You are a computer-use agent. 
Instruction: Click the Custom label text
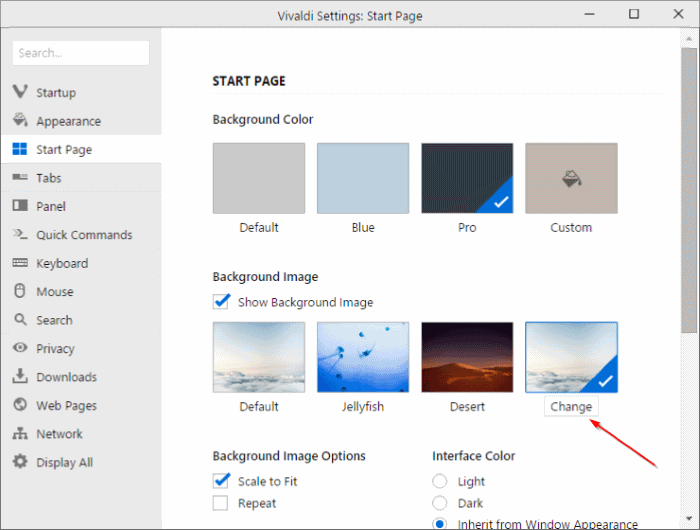pyautogui.click(x=571, y=227)
